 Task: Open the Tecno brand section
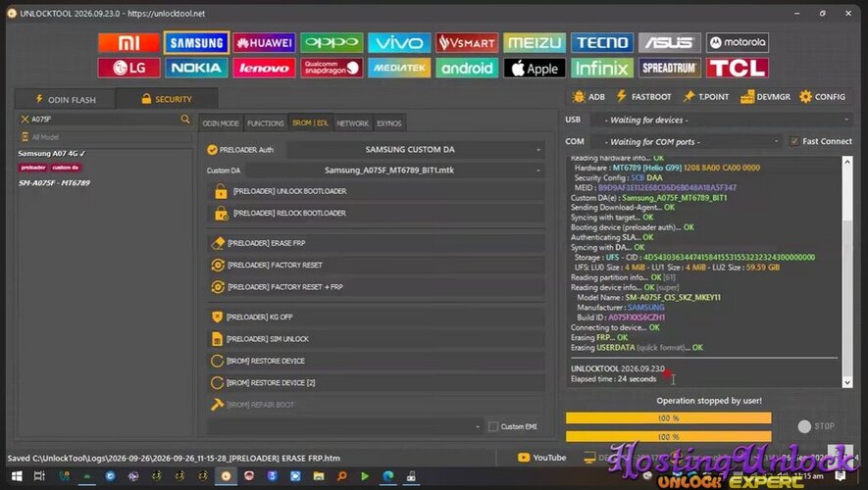pyautogui.click(x=602, y=42)
